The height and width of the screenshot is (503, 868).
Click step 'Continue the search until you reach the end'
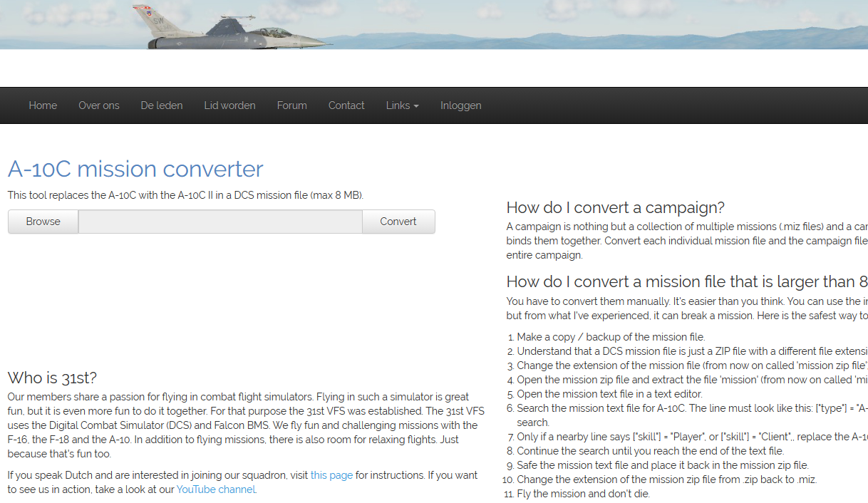pyautogui.click(x=651, y=451)
